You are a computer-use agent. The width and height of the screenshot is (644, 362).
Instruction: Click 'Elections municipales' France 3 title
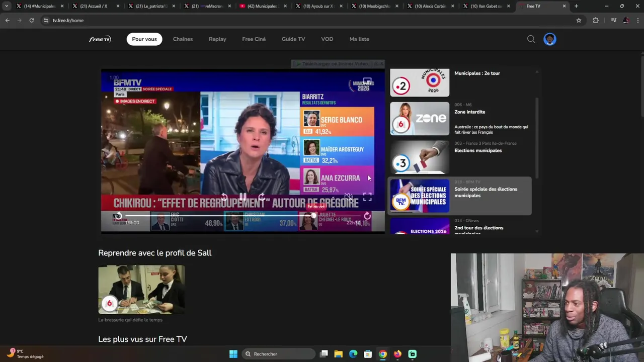pos(478,151)
